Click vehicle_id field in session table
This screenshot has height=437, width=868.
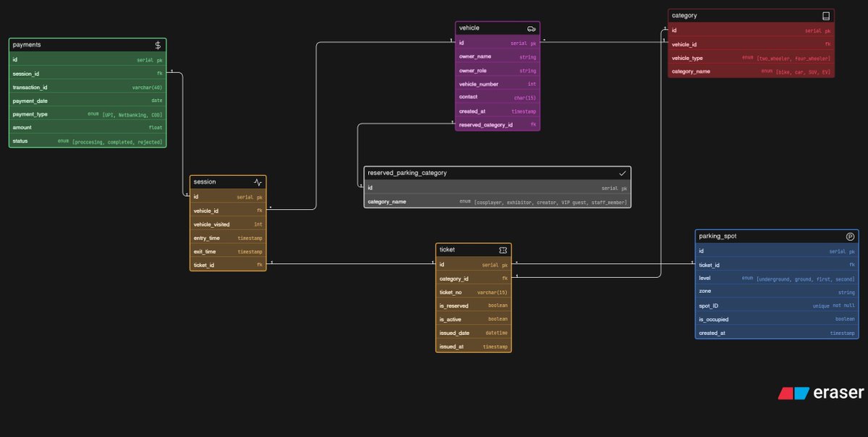point(228,211)
